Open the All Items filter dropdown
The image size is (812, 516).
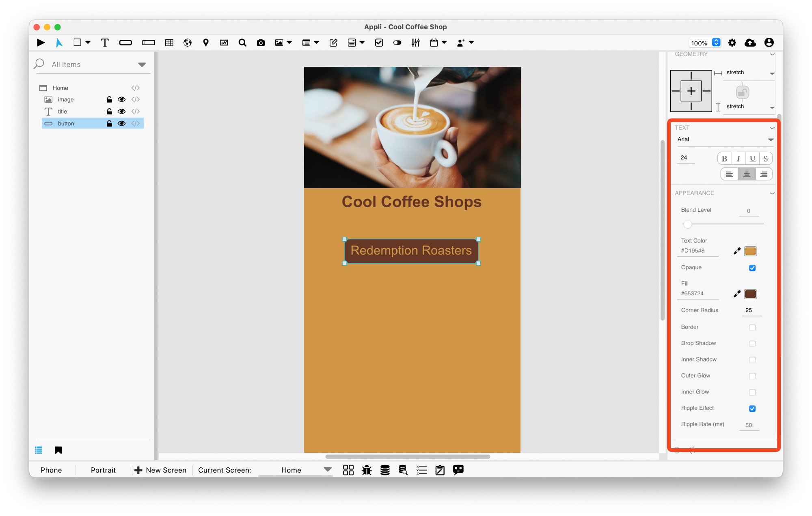142,64
